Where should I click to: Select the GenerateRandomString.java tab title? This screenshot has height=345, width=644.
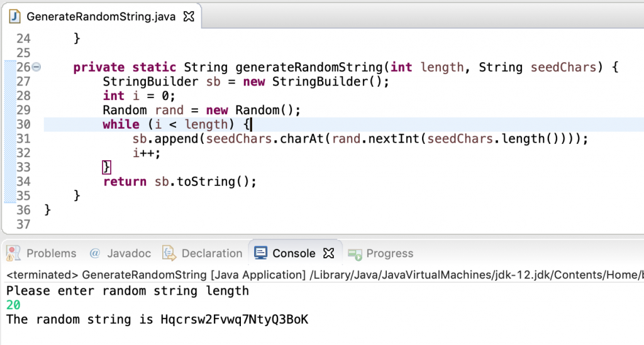(101, 17)
